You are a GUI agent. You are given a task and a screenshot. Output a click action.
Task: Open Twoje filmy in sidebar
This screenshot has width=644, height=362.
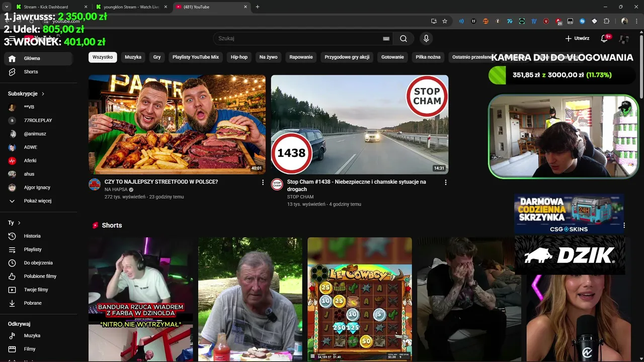tap(39, 290)
